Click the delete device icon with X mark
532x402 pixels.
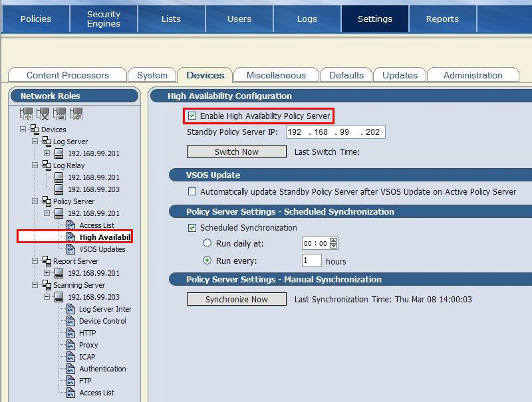tap(43, 114)
